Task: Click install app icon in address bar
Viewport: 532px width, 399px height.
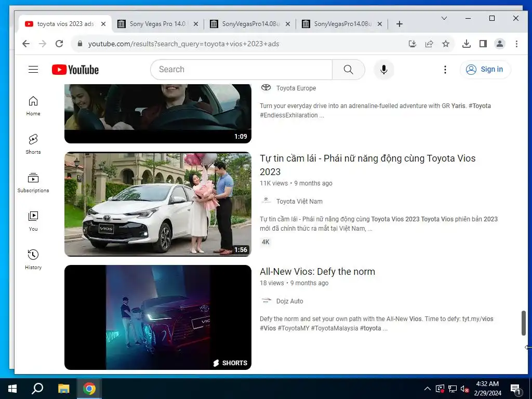Action: [x=412, y=44]
